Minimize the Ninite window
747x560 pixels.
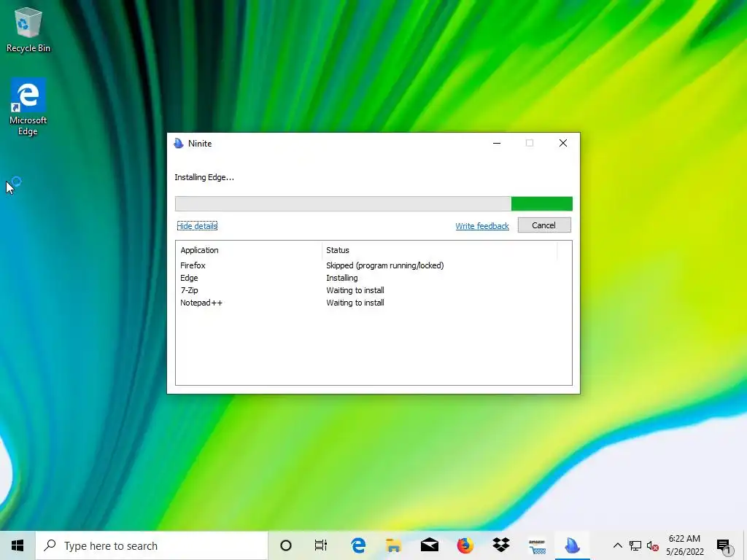point(497,144)
